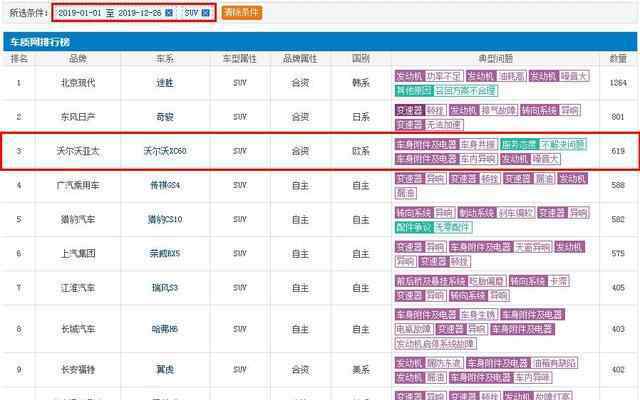
Task: Click the complaint count 405
Action: point(618,288)
